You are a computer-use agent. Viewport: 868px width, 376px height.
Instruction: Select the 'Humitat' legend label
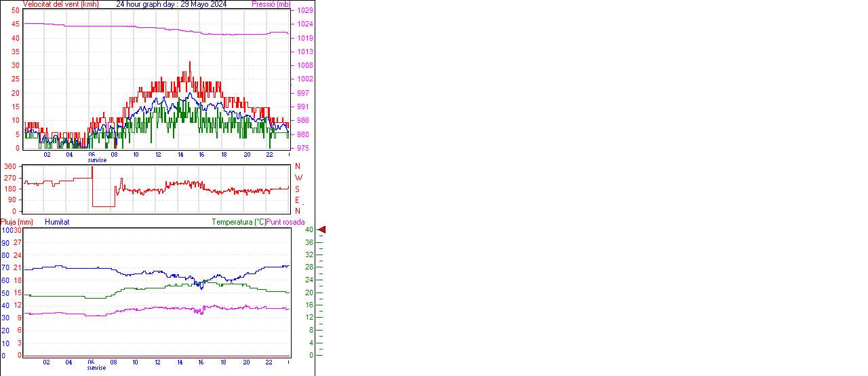[x=57, y=222]
